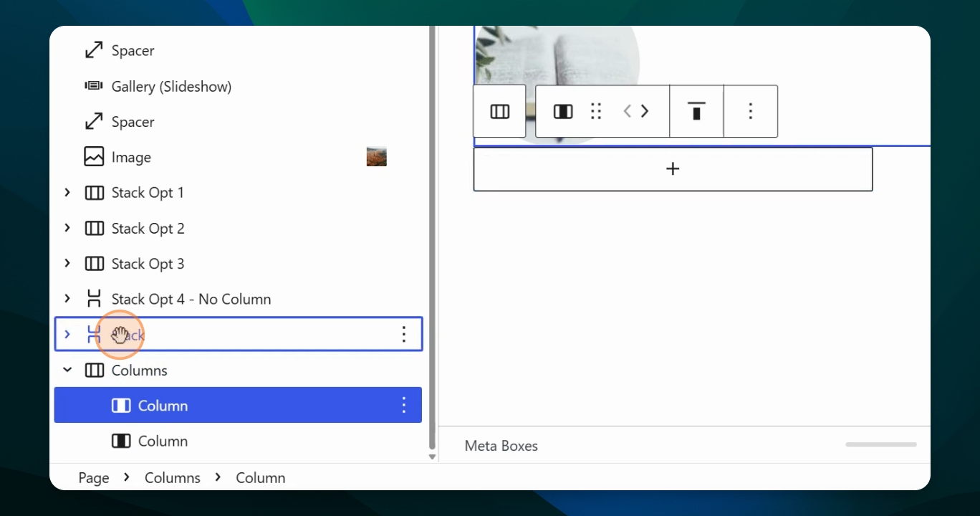Click the Columns block icon in the list
This screenshot has height=516, width=980.
pyautogui.click(x=94, y=371)
